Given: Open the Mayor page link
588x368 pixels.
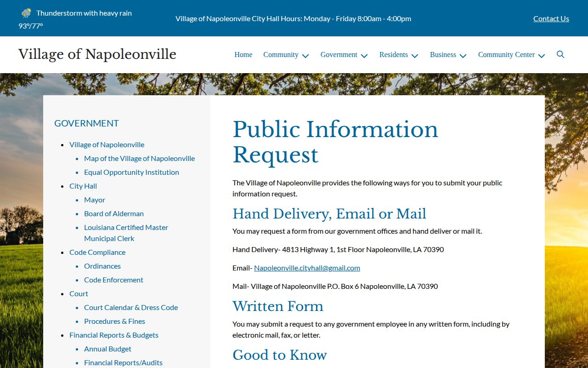Looking at the screenshot, I should click(95, 200).
